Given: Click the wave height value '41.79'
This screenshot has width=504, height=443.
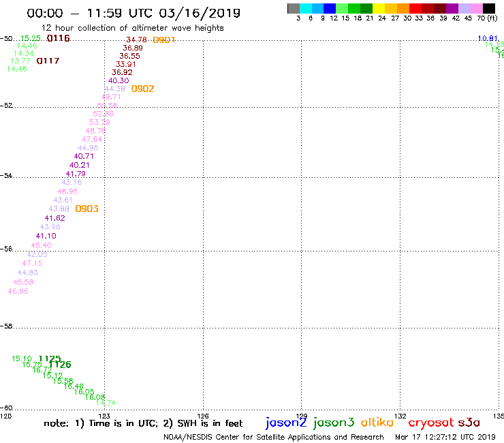Looking at the screenshot, I should tap(76, 174).
